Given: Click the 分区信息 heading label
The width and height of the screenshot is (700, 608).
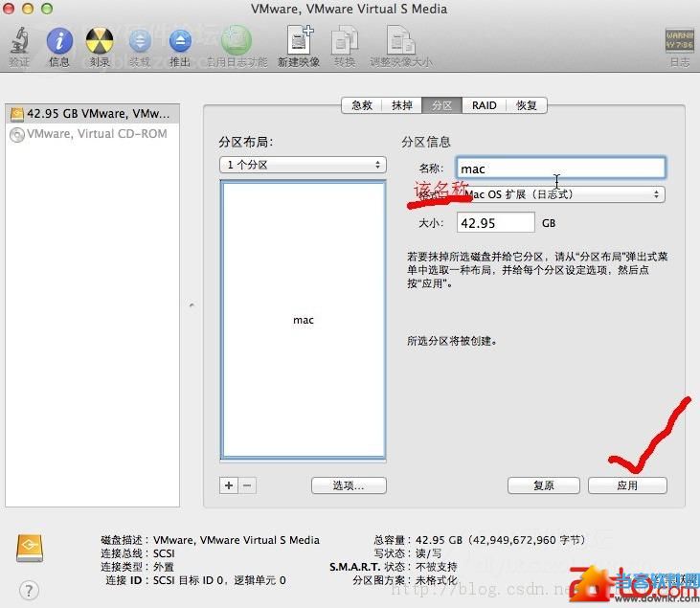Looking at the screenshot, I should (x=426, y=142).
